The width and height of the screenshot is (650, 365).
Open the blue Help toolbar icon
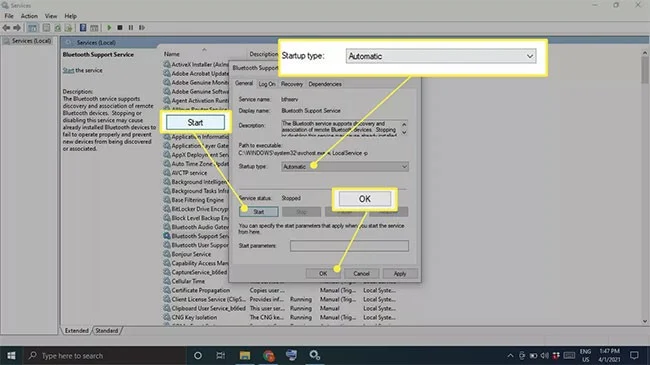tap(83, 28)
